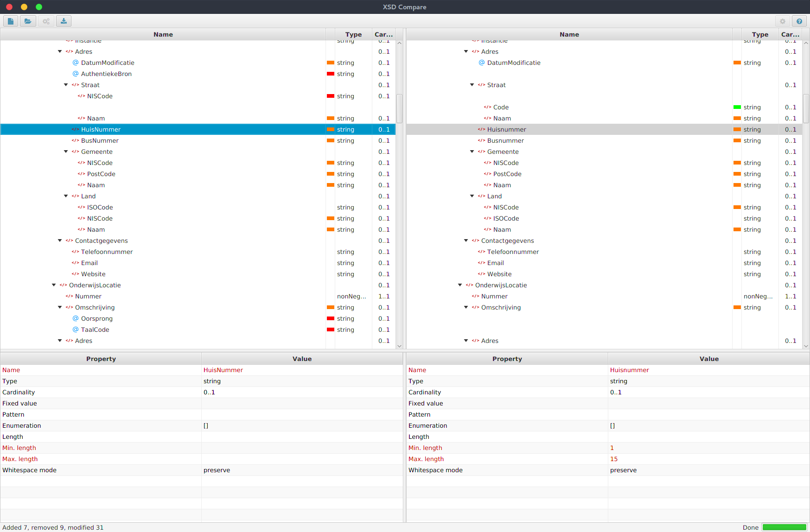Open the help with the question mark icon
The image size is (810, 532).
coord(799,21)
